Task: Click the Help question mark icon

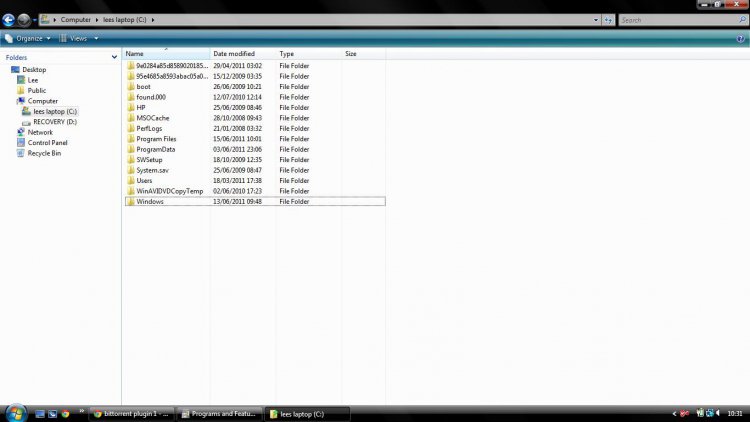Action: (x=740, y=39)
